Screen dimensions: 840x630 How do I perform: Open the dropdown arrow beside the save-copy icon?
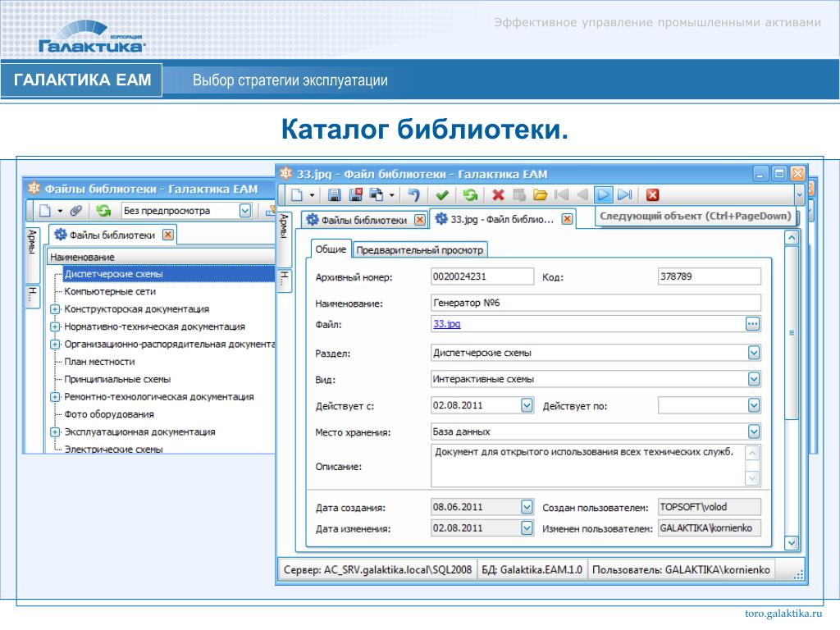(391, 195)
